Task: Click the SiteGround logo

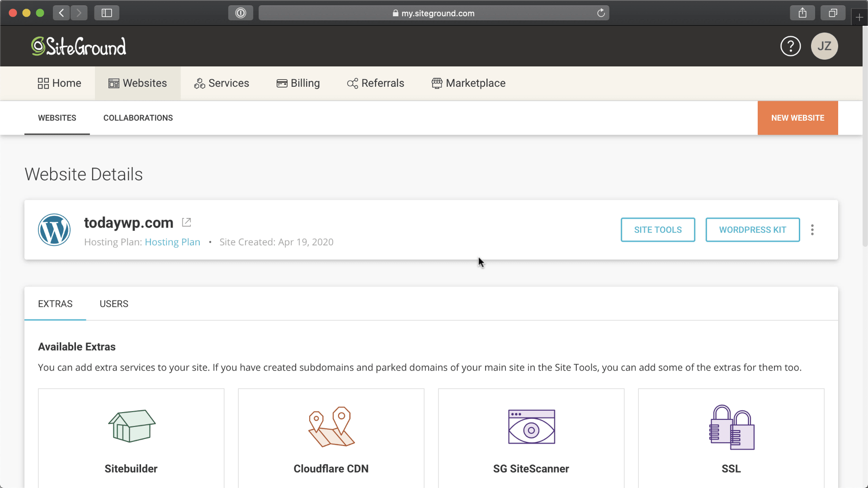Action: pos(79,46)
